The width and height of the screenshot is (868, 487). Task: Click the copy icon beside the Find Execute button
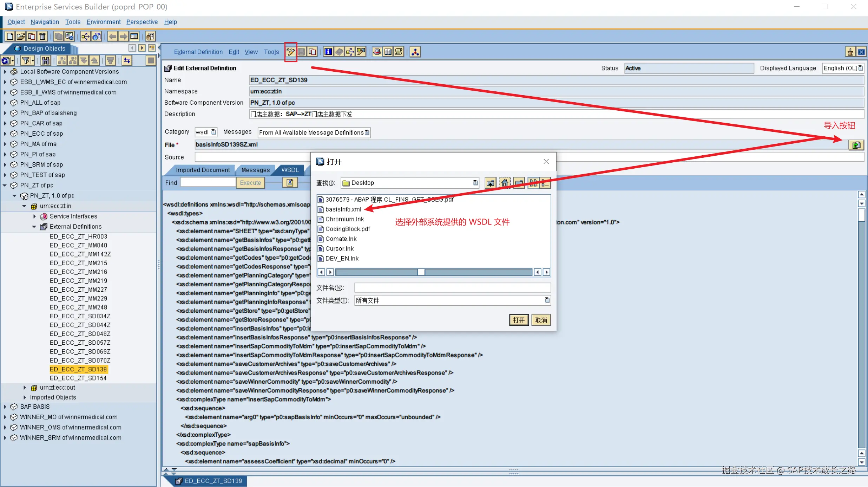click(290, 183)
